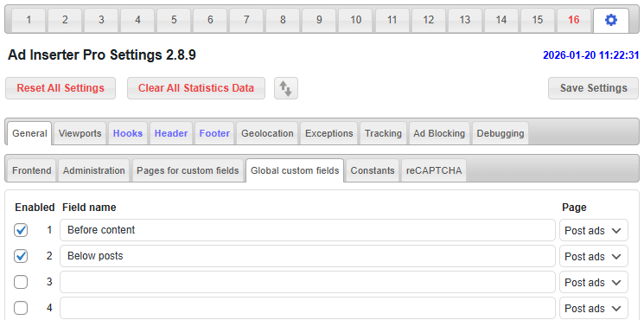Viewport: 644px width, 320px height.
Task: Switch to the Hooks tab
Action: click(x=128, y=133)
